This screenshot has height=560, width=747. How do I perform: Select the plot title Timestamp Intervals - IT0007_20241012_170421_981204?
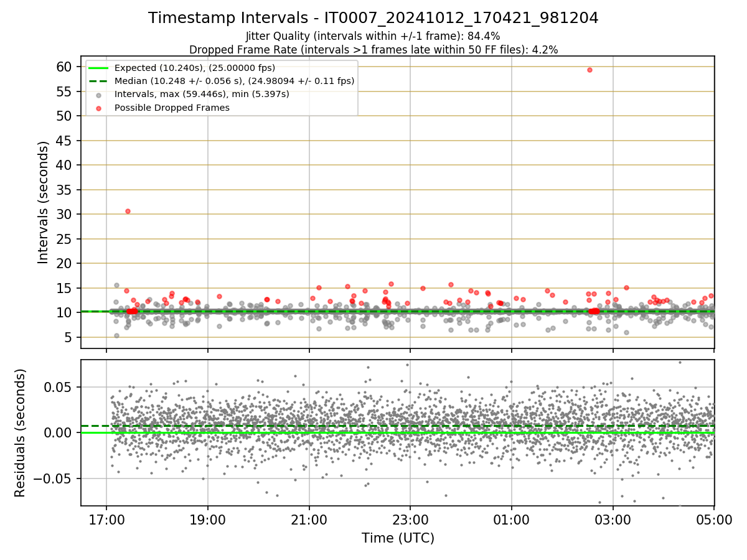click(x=374, y=19)
